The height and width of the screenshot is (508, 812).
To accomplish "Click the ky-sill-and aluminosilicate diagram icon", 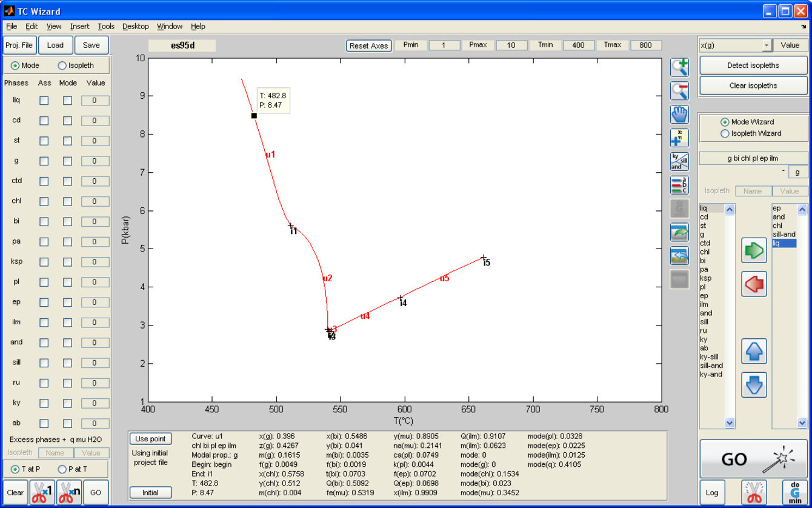I will click(679, 161).
